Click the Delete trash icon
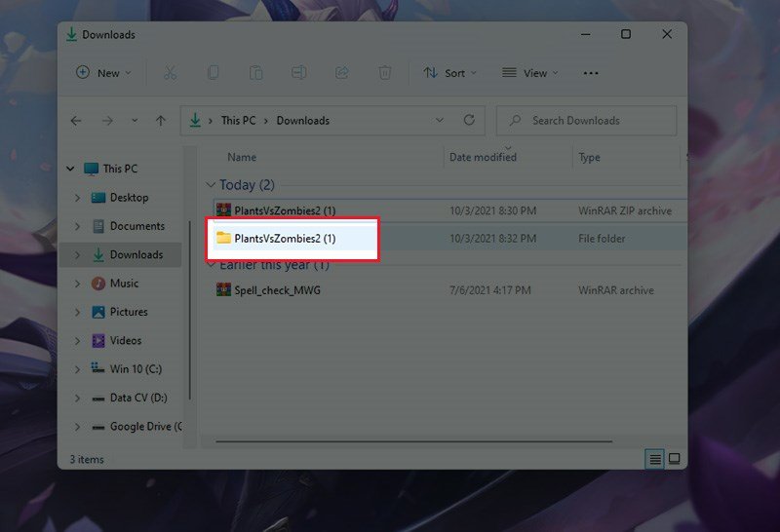The image size is (780, 532). [385, 73]
